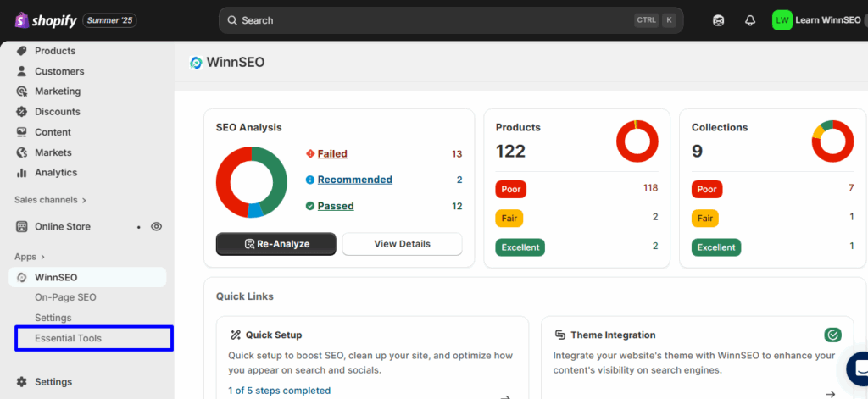
Task: Click the Marketing target icon
Action: [21, 91]
